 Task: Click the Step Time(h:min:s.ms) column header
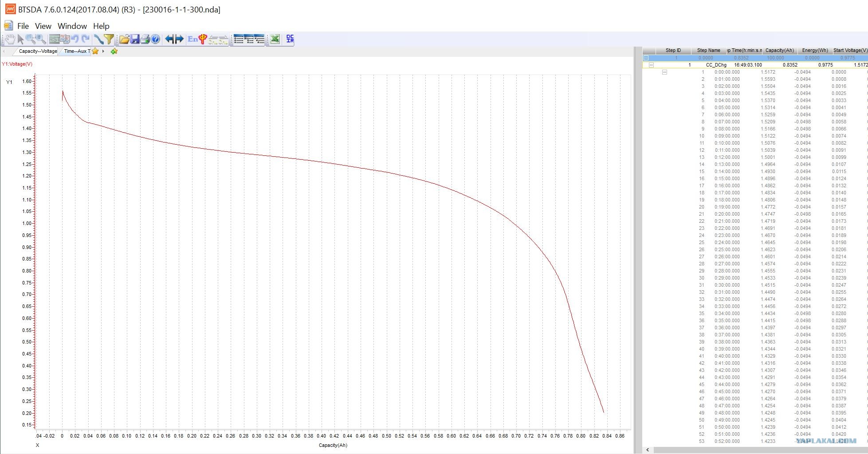744,50
